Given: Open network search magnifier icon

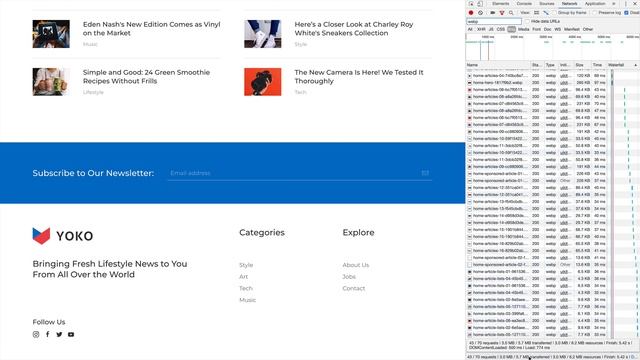Looking at the screenshot, I should click(511, 13).
